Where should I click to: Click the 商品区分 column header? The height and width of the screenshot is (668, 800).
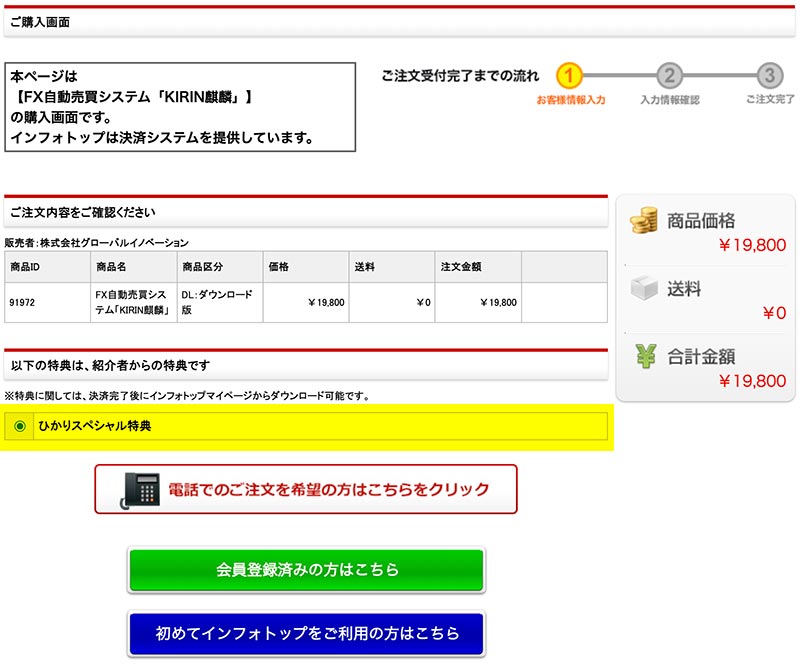(x=220, y=266)
